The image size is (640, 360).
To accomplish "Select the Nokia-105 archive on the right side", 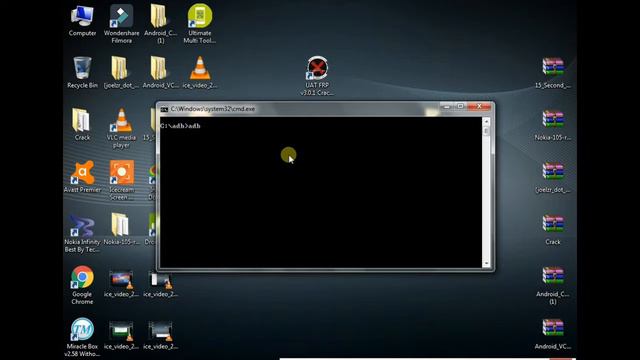I will tap(553, 125).
